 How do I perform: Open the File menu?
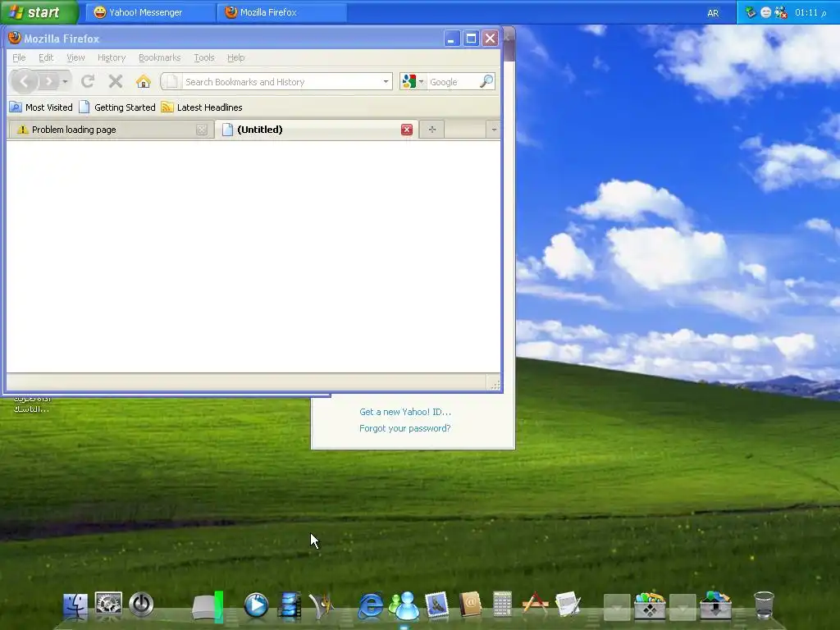(19, 57)
